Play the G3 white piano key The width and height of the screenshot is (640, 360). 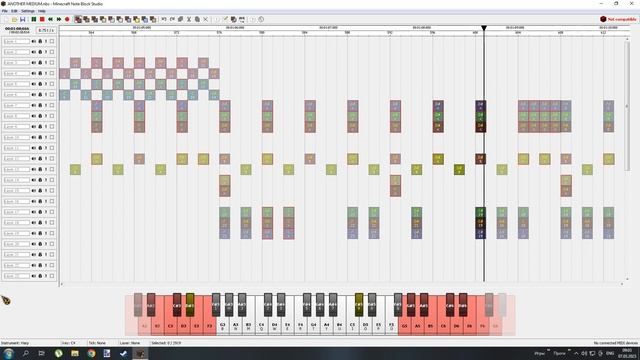(222, 325)
